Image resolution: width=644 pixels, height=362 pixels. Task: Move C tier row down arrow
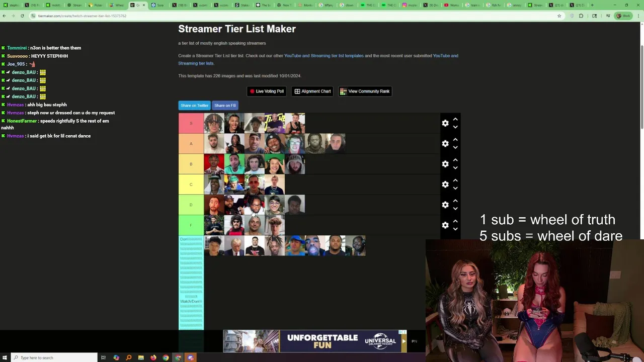tap(455, 188)
